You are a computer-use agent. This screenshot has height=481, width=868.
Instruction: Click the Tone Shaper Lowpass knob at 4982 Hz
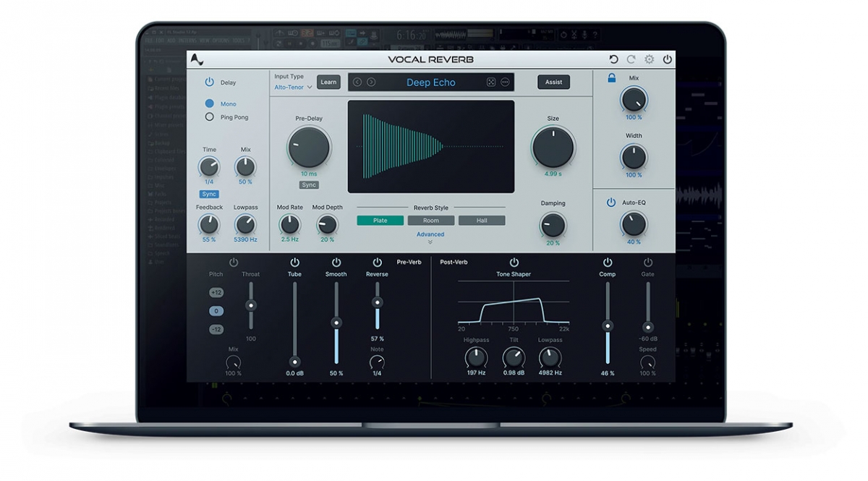(550, 357)
